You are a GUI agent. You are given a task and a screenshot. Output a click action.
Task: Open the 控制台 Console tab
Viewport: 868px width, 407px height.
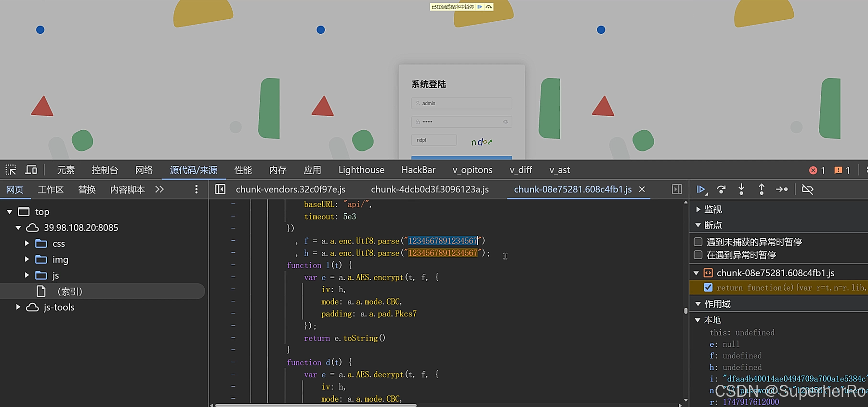coord(105,170)
